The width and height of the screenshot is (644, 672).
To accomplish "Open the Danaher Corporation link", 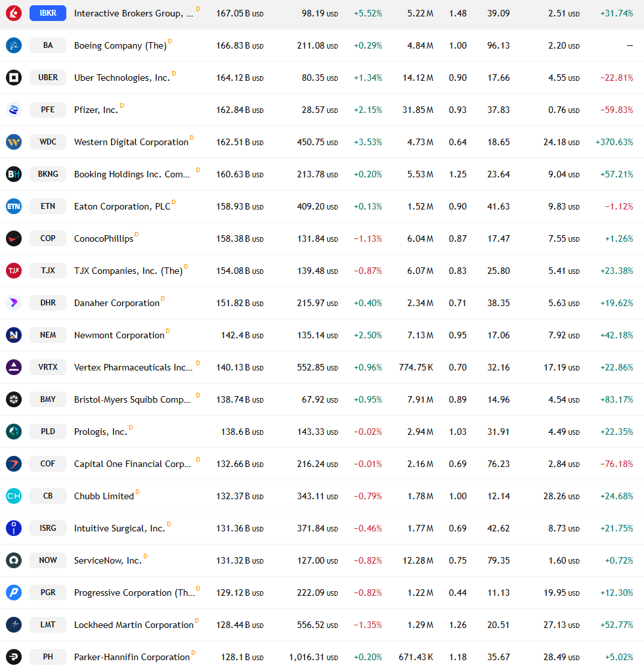I will click(116, 303).
